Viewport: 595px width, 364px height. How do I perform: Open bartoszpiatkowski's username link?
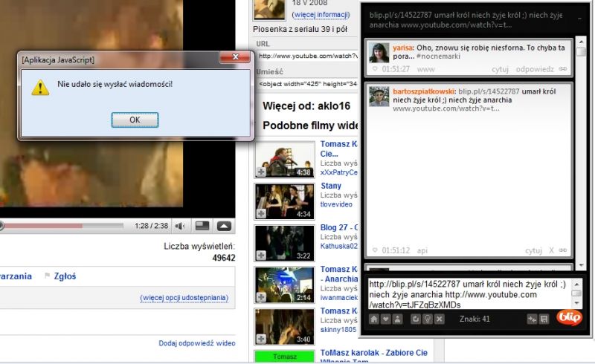(423, 91)
